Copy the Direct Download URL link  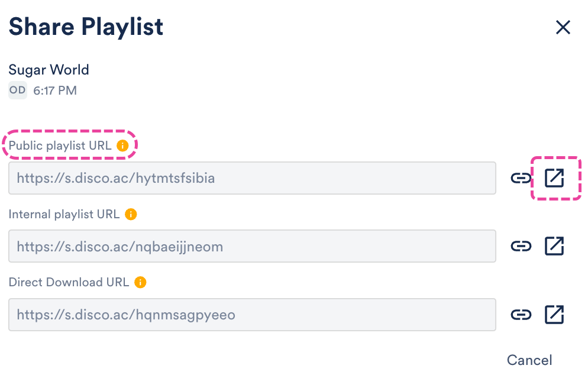(521, 315)
